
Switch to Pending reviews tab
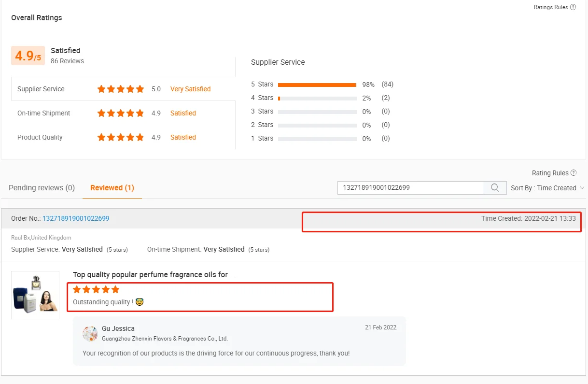point(42,187)
